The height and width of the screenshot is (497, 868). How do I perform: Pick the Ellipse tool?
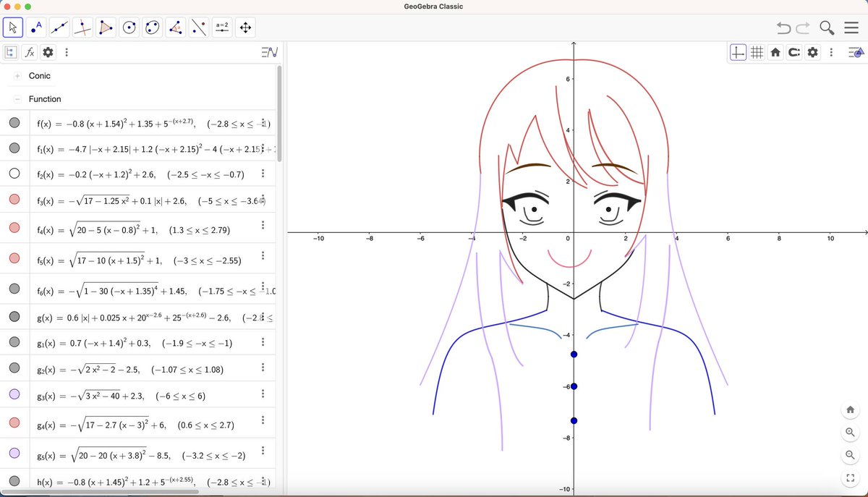(152, 27)
